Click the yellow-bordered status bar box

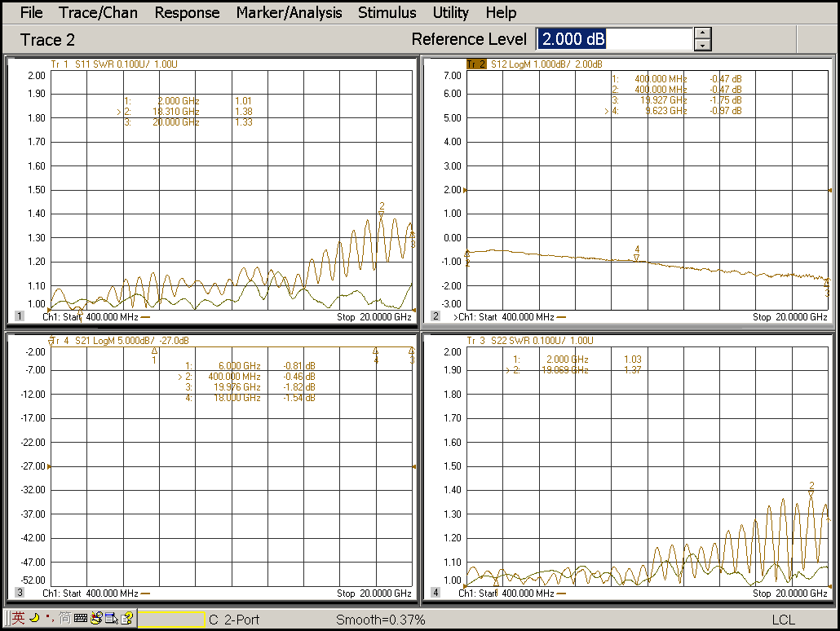[x=171, y=620]
